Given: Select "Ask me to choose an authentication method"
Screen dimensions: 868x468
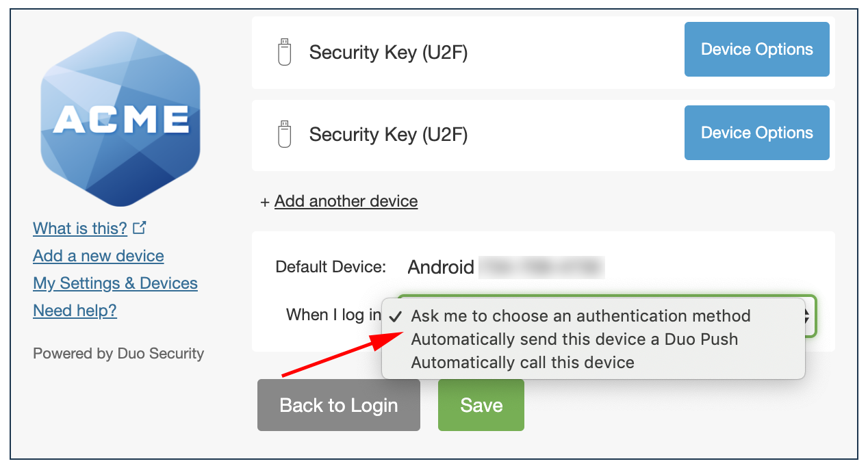Looking at the screenshot, I should click(580, 316).
